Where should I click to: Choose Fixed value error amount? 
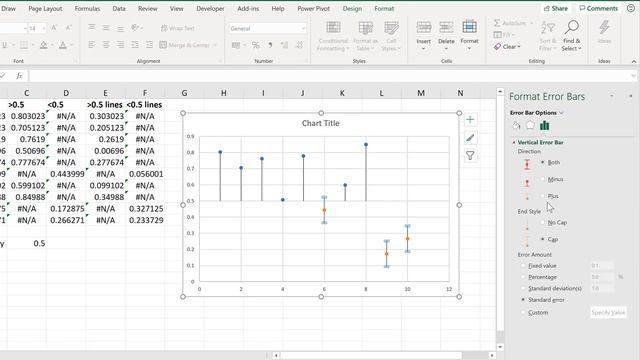coord(523,266)
